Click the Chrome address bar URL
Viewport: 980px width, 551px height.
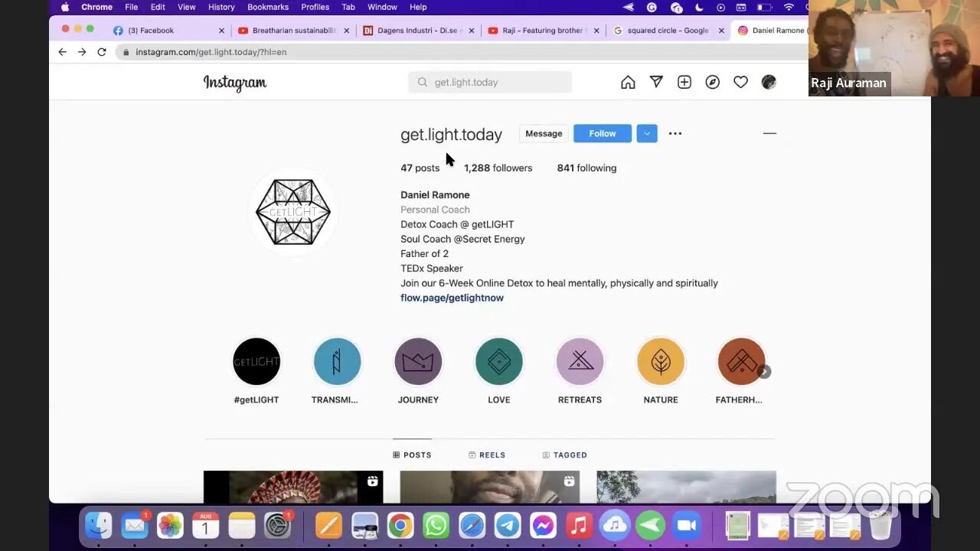[x=211, y=52]
